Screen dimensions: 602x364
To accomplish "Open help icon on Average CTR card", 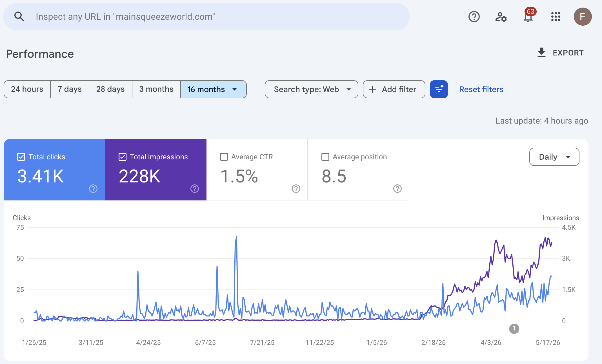I will tap(296, 189).
